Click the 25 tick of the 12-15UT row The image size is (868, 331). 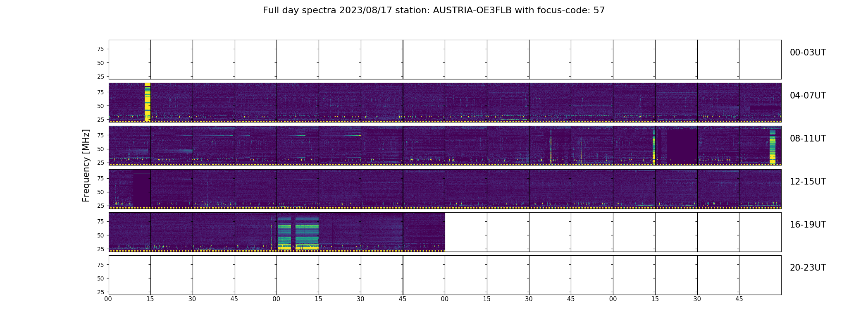tap(100, 206)
